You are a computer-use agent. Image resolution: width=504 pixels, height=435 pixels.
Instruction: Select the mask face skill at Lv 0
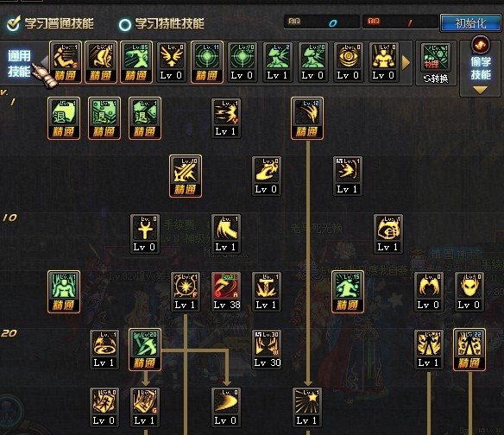[469, 292]
